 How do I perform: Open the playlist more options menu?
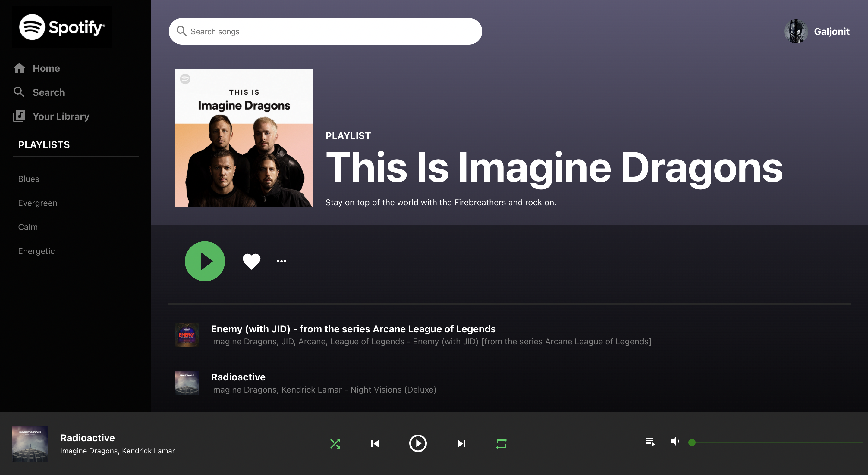[x=281, y=261]
